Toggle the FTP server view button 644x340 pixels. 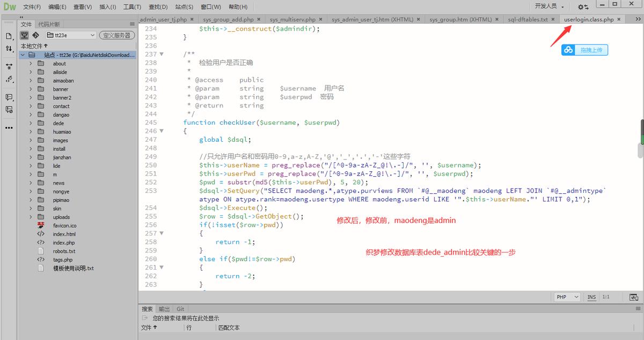tap(24, 35)
